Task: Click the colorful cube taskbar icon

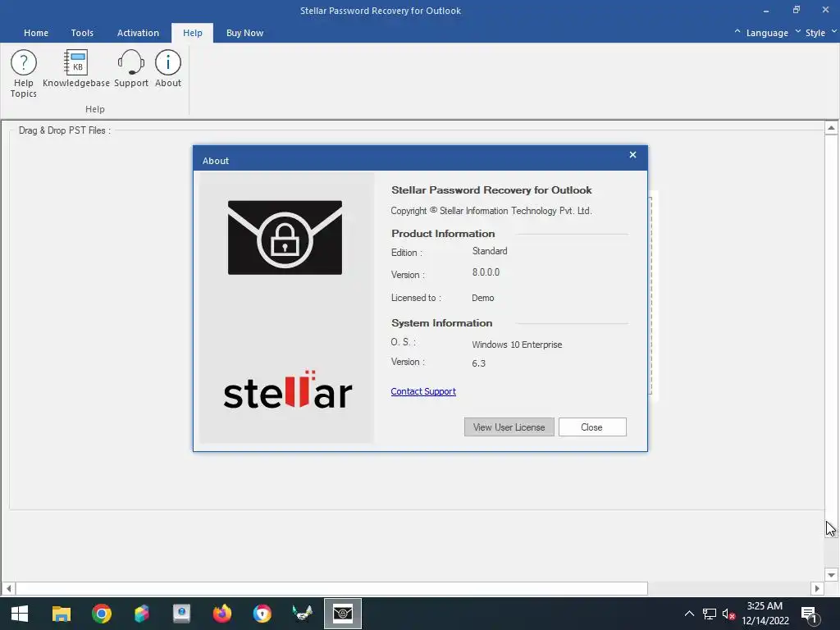Action: pyautogui.click(x=141, y=614)
